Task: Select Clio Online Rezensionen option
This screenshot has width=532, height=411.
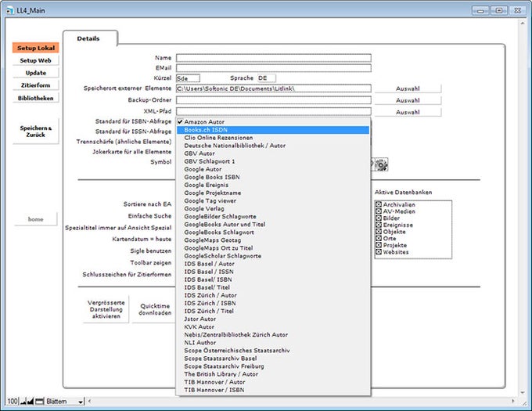Action: (x=273, y=138)
